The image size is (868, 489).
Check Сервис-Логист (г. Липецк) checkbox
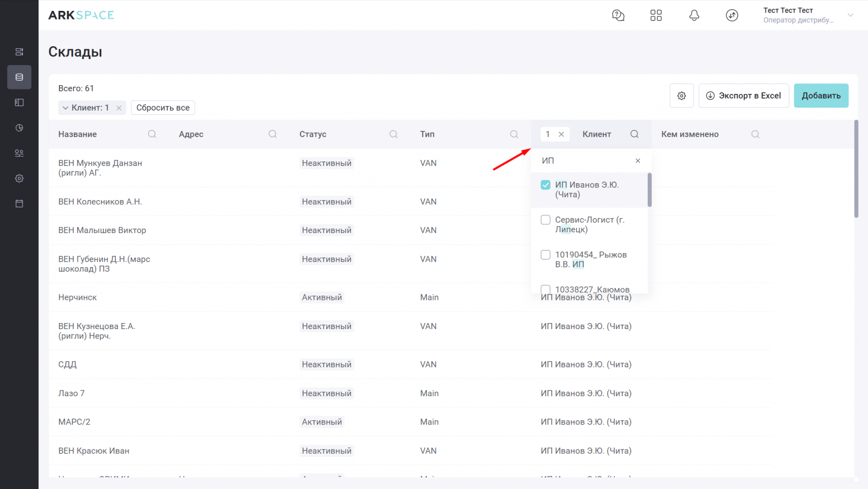tap(546, 220)
